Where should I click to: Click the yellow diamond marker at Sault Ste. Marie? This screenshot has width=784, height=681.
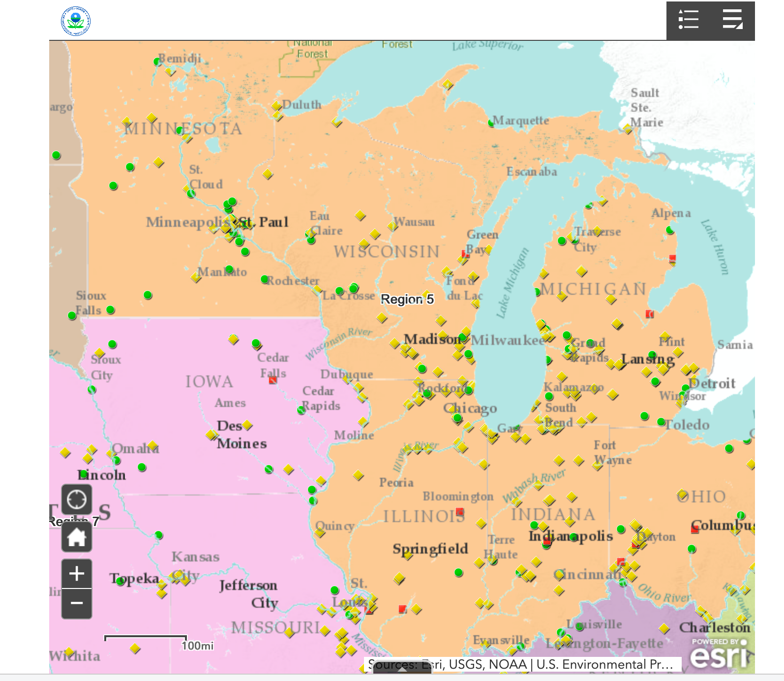[x=628, y=129]
